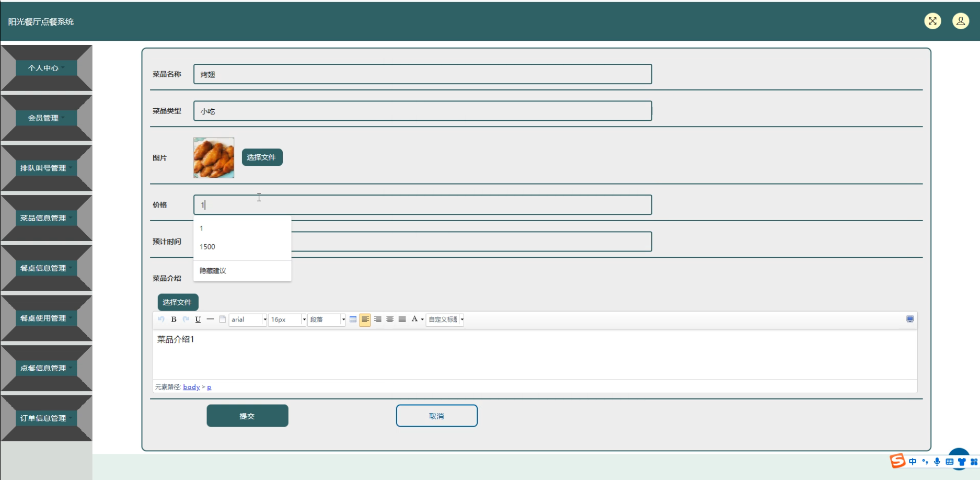Click the IME skin shirt icon
This screenshot has width=980, height=480.
[x=962, y=462]
